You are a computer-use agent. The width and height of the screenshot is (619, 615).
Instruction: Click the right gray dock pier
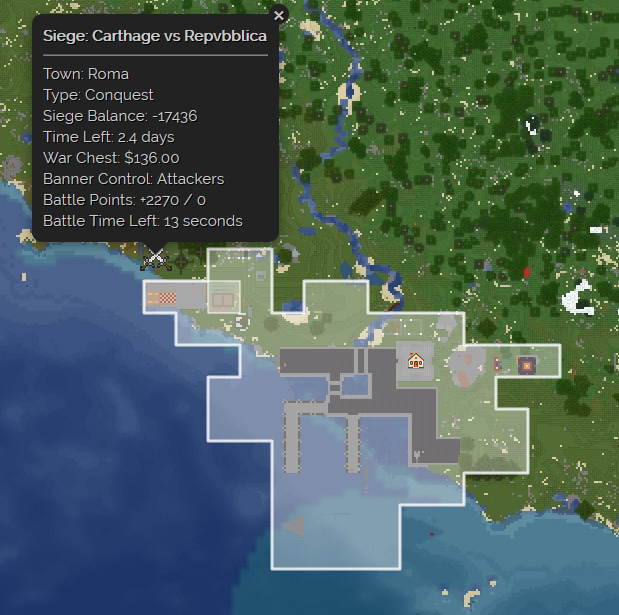352,437
